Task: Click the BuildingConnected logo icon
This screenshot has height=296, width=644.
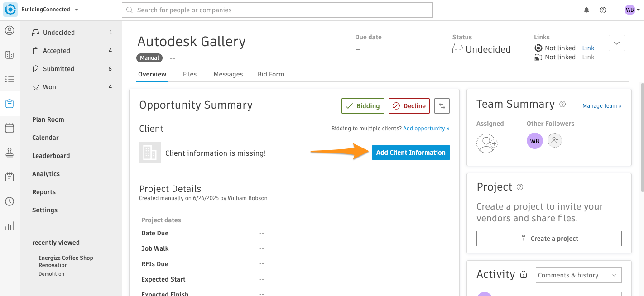Action: 10,10
